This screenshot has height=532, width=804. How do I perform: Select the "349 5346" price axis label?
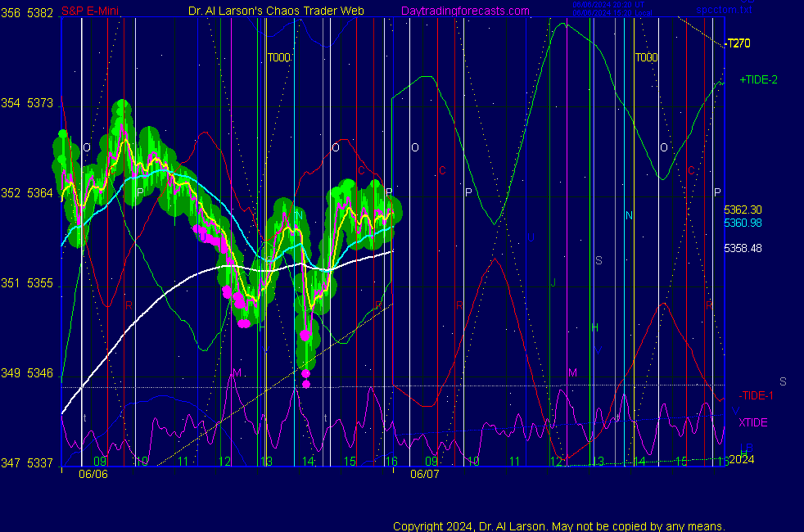[x=27, y=373]
